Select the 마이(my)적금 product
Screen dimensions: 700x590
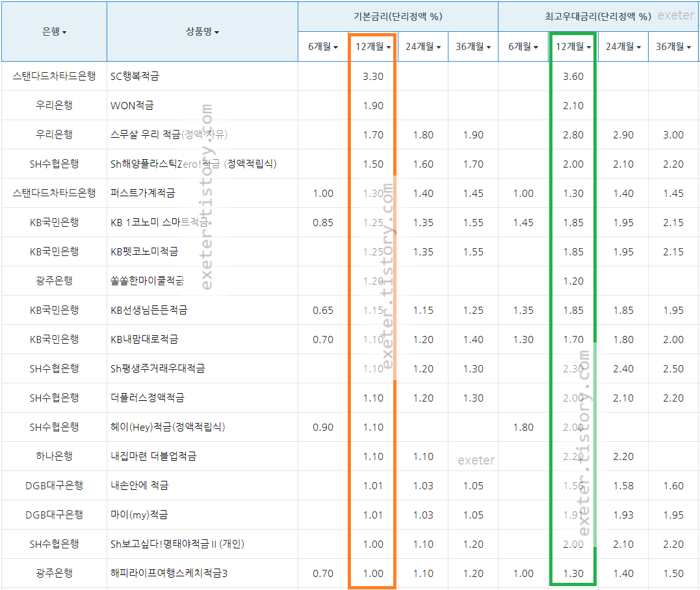139,515
